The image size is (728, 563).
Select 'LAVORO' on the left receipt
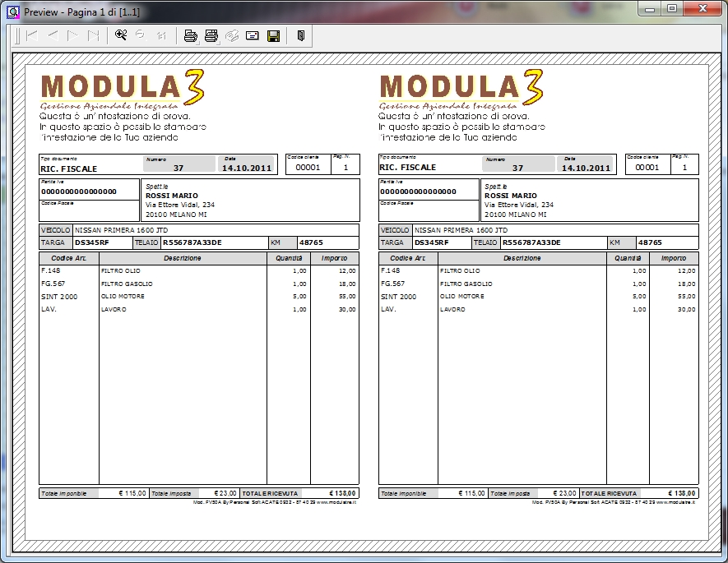coord(114,309)
